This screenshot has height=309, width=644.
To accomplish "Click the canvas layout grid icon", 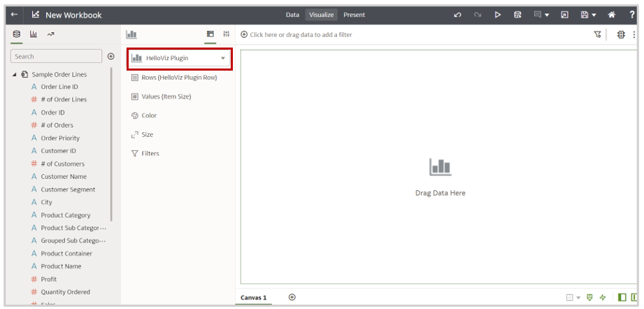I will (570, 298).
